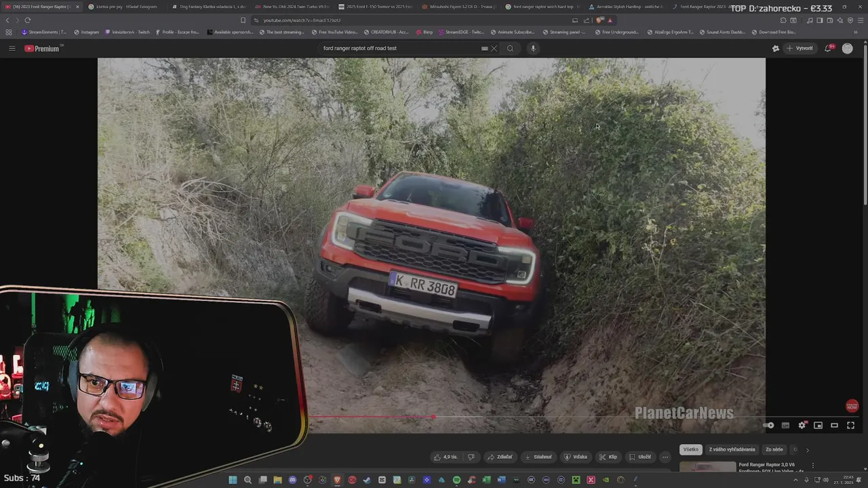868x488 pixels.
Task: Go back in browser history
Action: tap(7, 20)
